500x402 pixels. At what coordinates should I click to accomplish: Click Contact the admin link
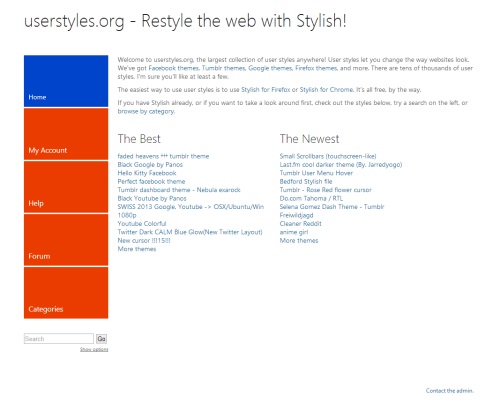point(449,391)
